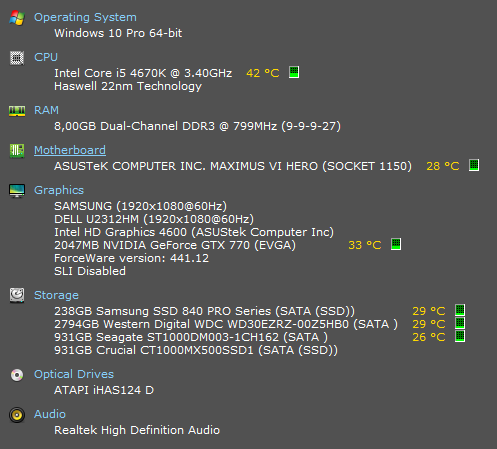Open the Operating System section heading

[85, 17]
